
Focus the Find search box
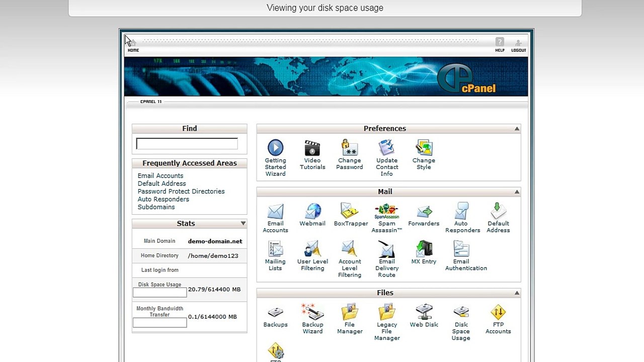[187, 144]
